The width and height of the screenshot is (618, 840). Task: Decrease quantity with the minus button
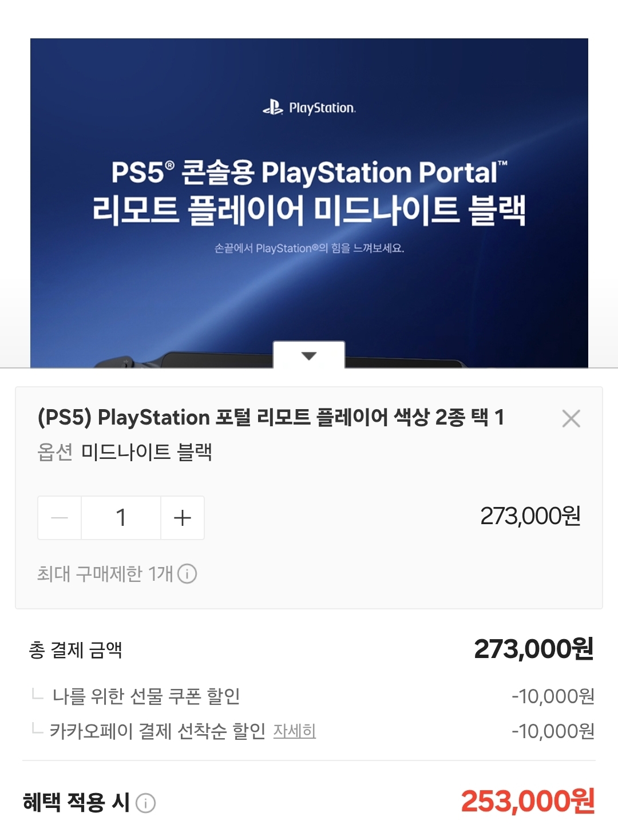coord(60,518)
